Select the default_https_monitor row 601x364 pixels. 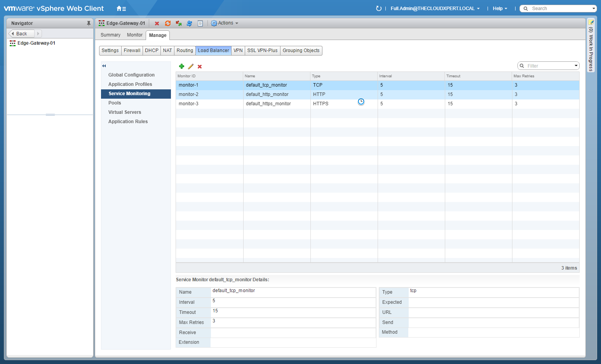pos(268,104)
